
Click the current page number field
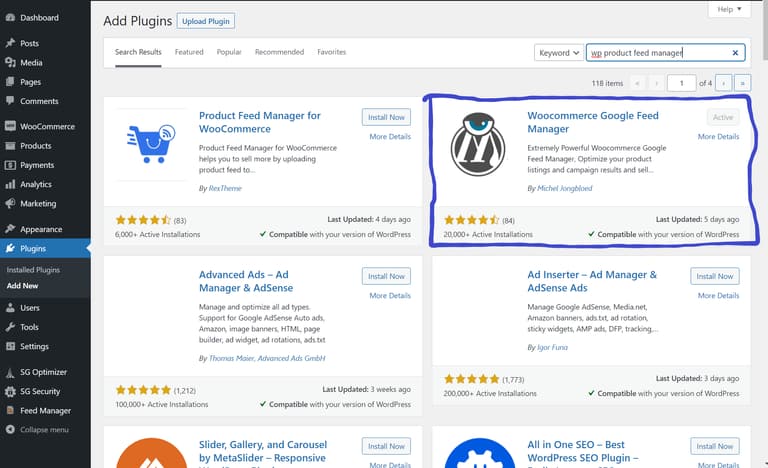coord(681,83)
